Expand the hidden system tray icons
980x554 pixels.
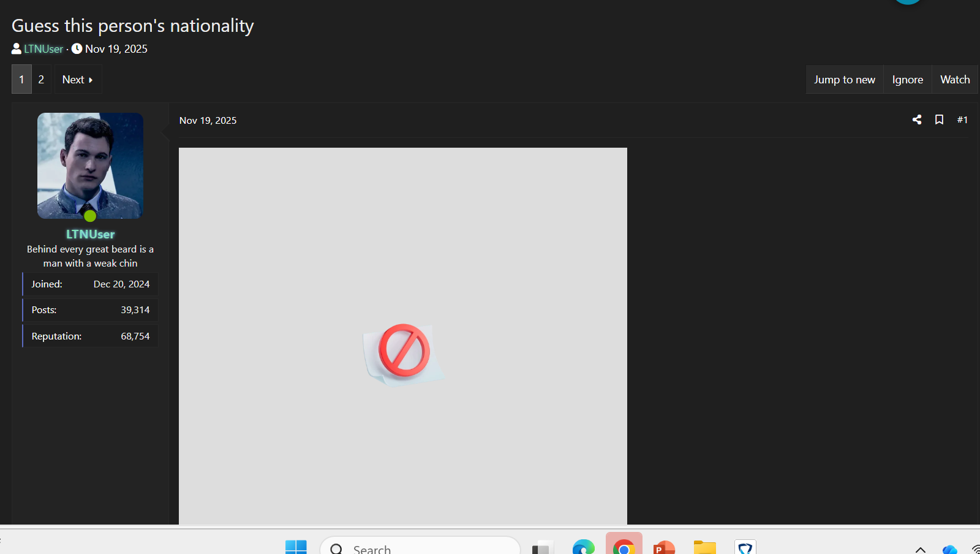(x=920, y=549)
